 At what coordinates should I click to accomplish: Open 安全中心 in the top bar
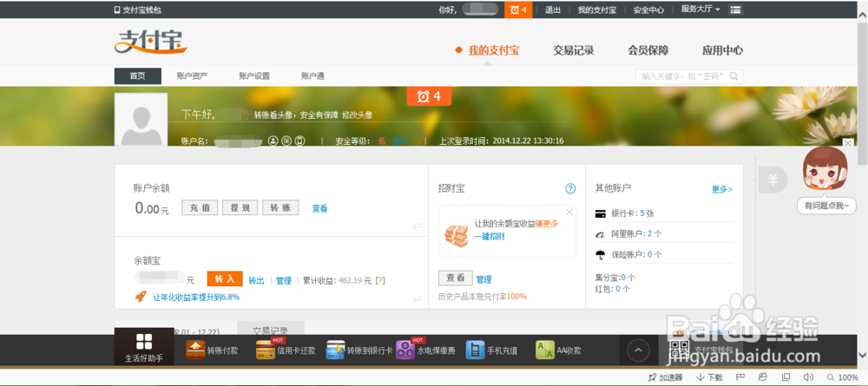[x=648, y=10]
